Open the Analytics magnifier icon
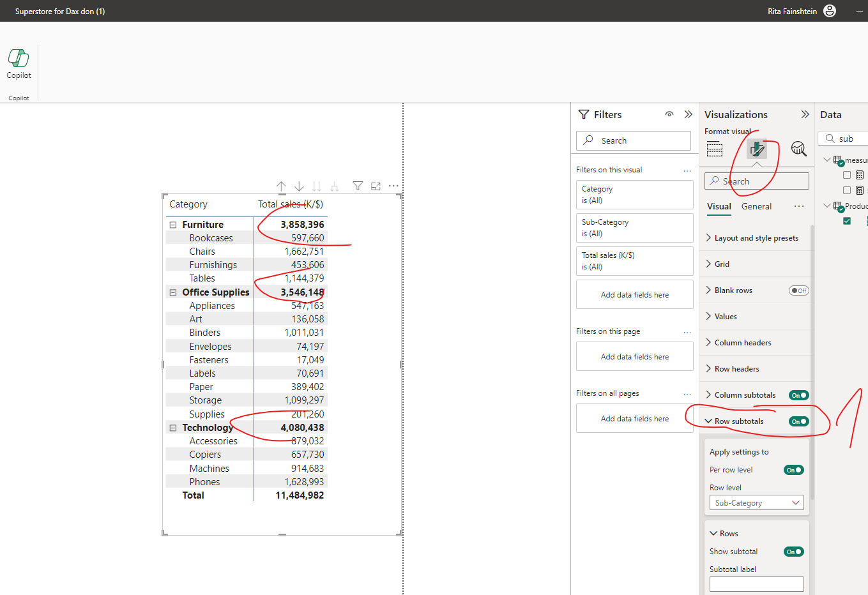868x595 pixels. pos(798,149)
